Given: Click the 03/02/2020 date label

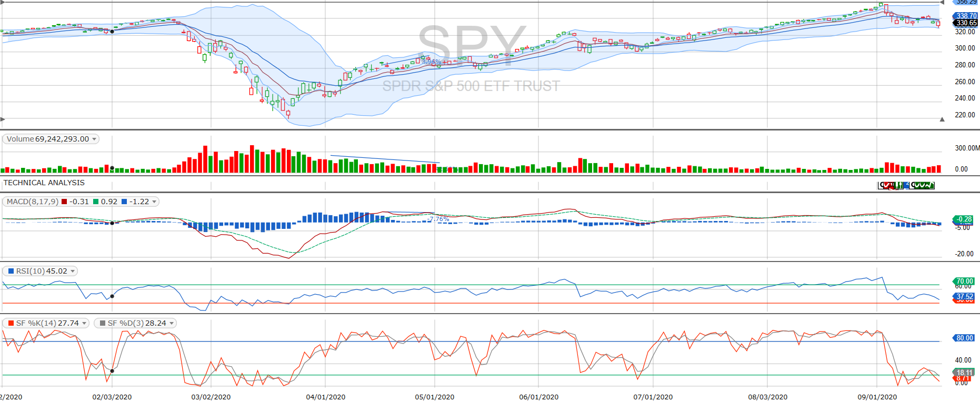Looking at the screenshot, I should click(211, 397).
